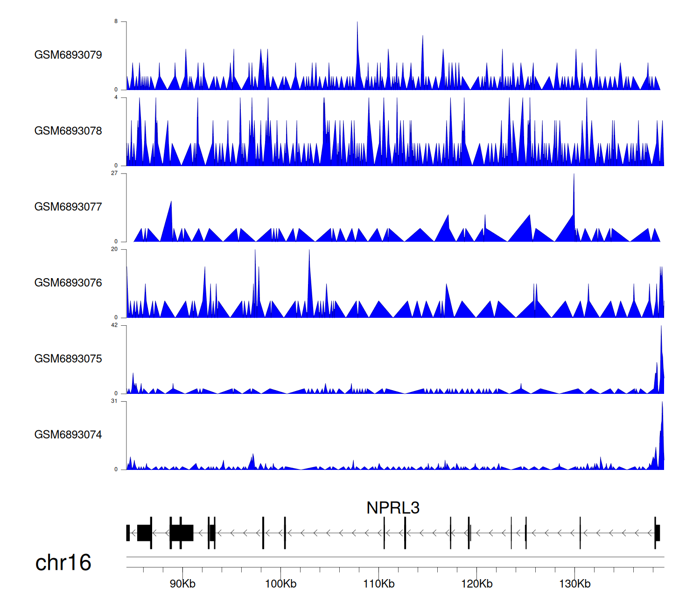
Task: Click the y-axis maximum 42 label
Action: [114, 325]
